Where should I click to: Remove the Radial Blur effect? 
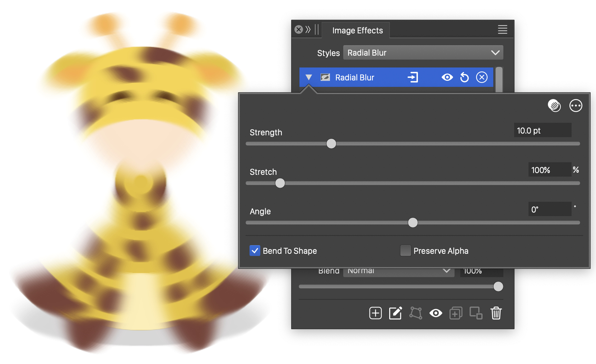click(481, 78)
